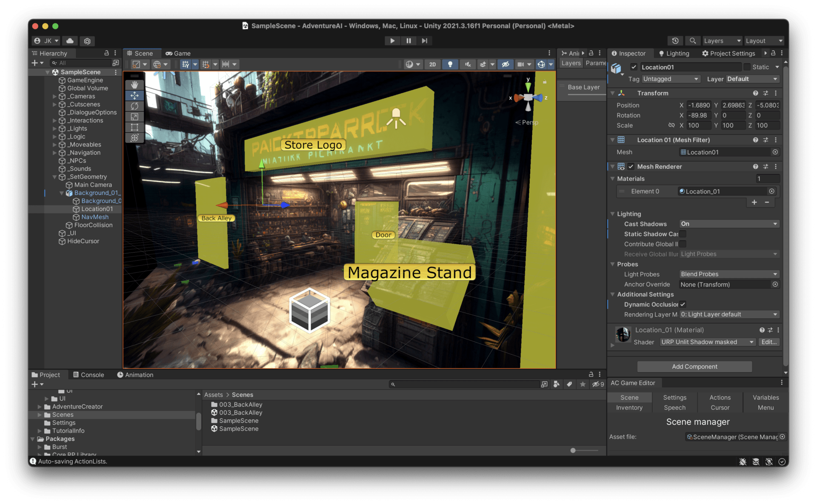Viewport: 817px width, 504px height.
Task: Toggle 2D mode in the Scene view
Action: point(433,64)
